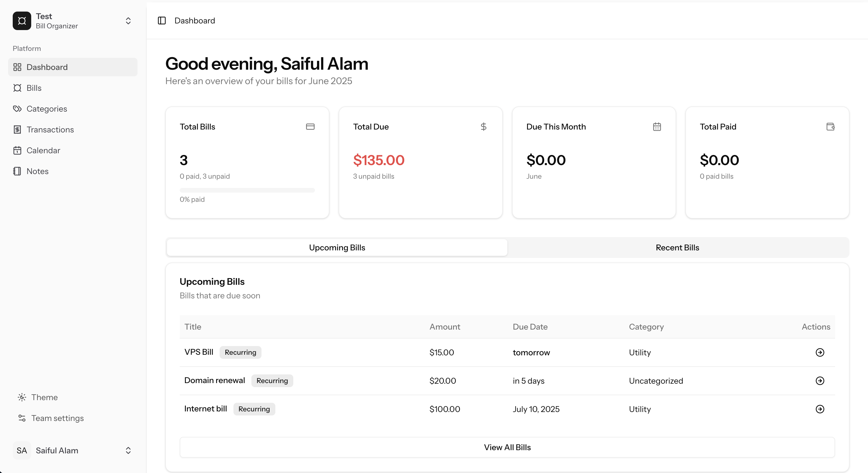Image resolution: width=868 pixels, height=473 pixels.
Task: Click the Calendar icon in sidebar
Action: click(17, 150)
